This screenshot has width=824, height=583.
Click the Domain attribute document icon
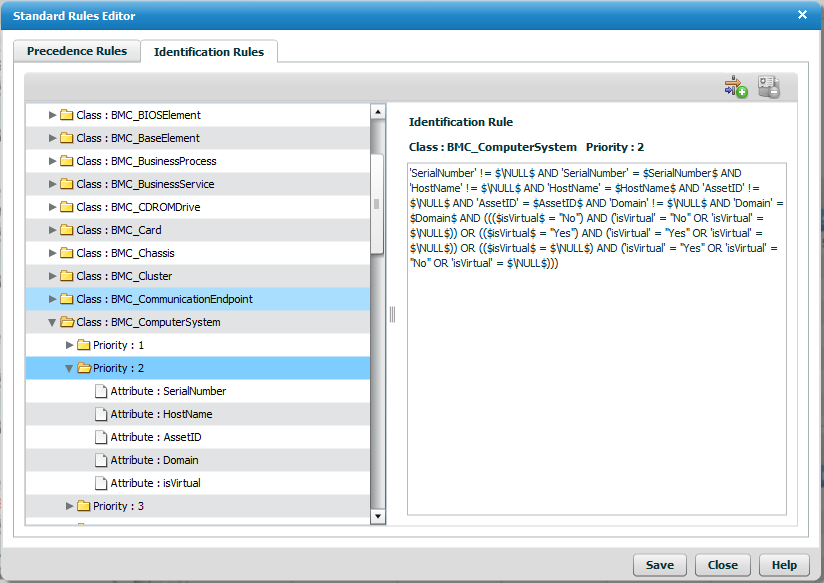click(x=101, y=460)
